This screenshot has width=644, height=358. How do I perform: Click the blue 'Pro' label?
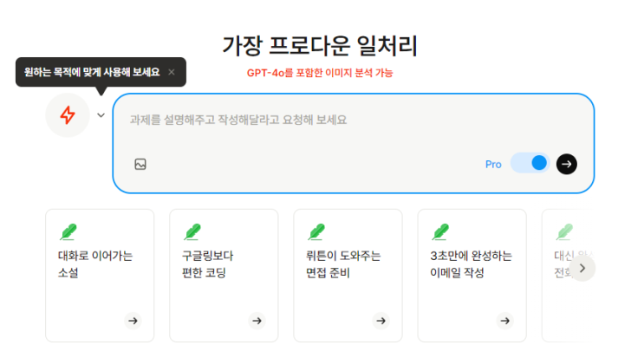tap(493, 165)
